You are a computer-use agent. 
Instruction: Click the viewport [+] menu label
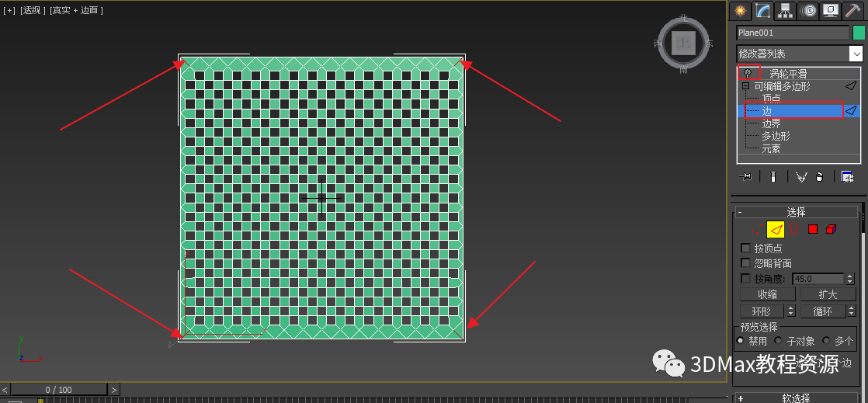tap(9, 11)
